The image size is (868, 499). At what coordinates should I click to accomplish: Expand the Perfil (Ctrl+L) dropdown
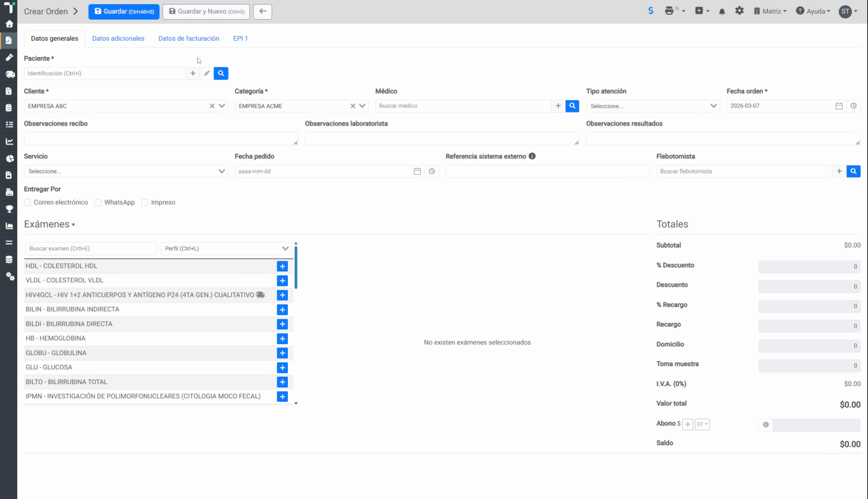226,248
